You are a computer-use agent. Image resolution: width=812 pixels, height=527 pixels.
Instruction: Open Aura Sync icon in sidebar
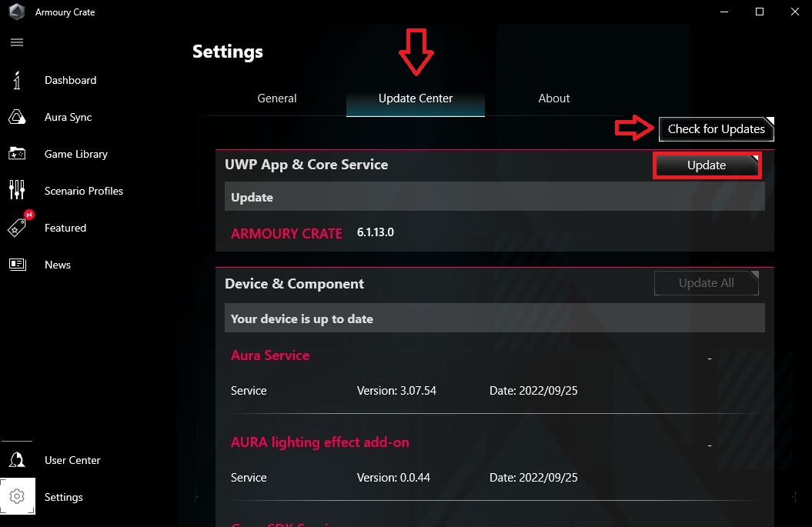coord(17,117)
